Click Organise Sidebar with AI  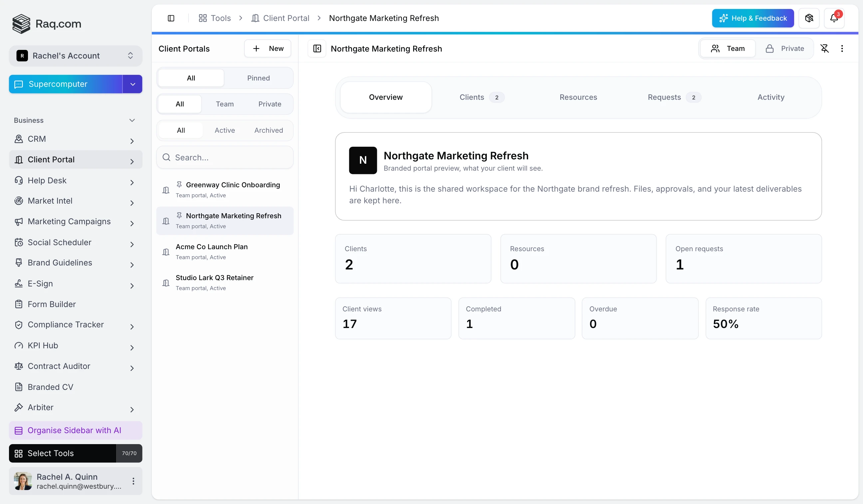coord(76,430)
